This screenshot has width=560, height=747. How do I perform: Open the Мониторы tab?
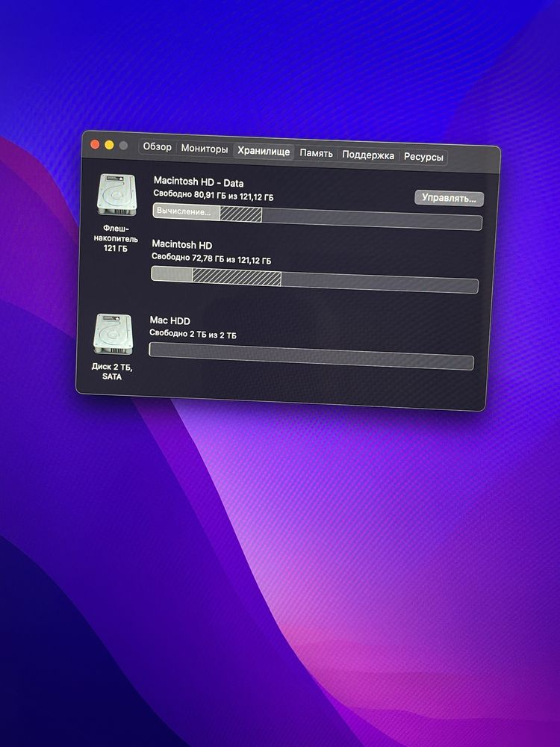(x=205, y=149)
